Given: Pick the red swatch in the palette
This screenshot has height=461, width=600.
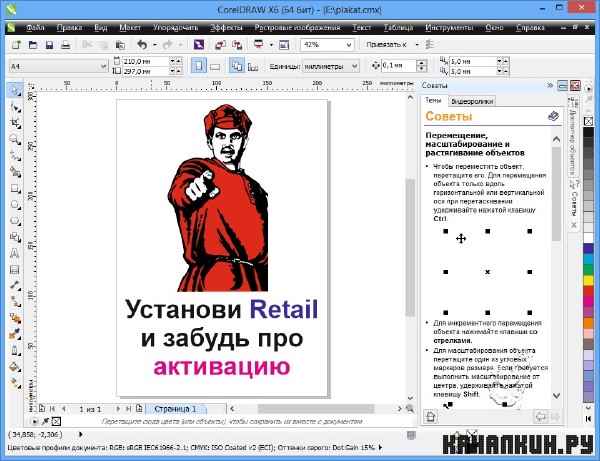Looking at the screenshot, I should [588, 292].
